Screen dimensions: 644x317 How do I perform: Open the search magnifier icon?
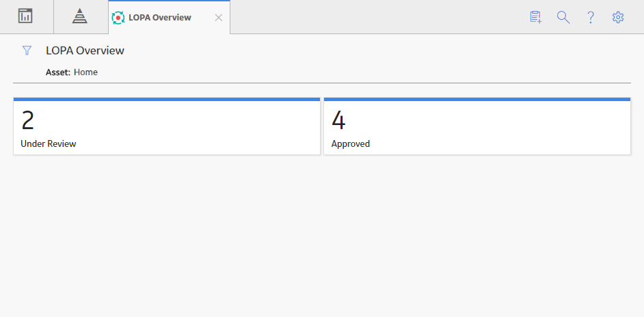click(563, 17)
